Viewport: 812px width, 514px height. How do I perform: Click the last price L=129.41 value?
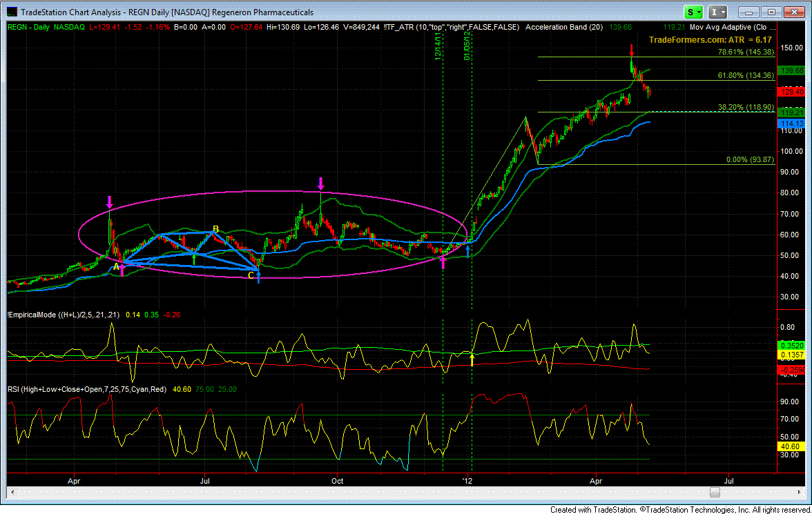[105, 27]
